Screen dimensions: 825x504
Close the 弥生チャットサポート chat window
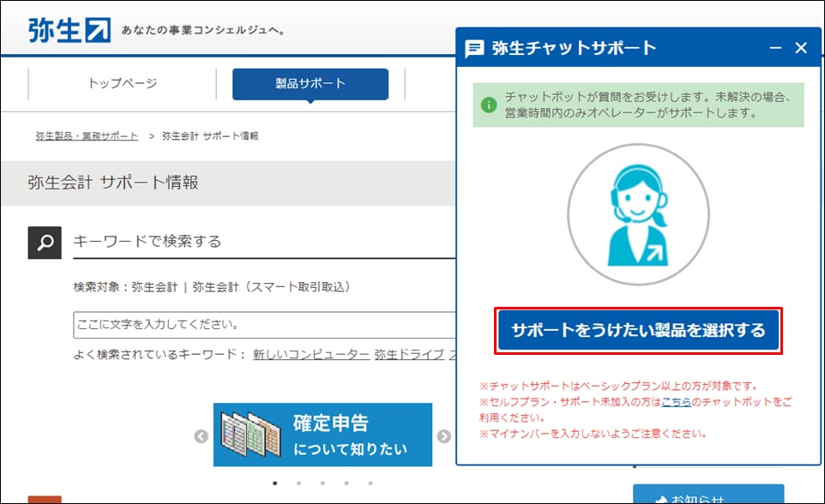(801, 48)
